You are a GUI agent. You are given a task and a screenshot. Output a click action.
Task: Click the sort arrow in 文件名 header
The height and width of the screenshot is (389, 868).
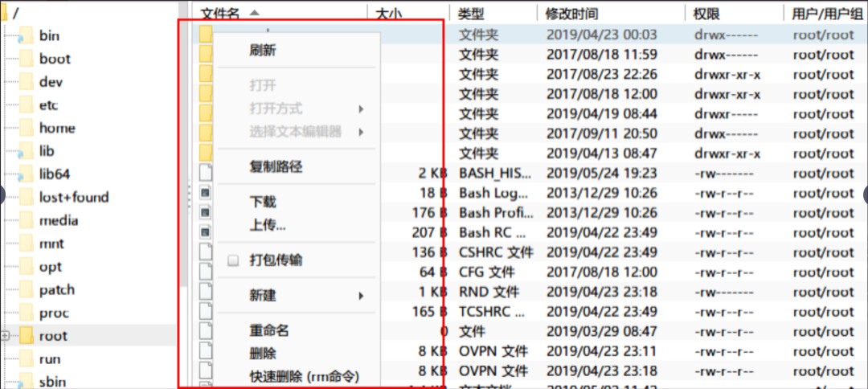(x=254, y=13)
